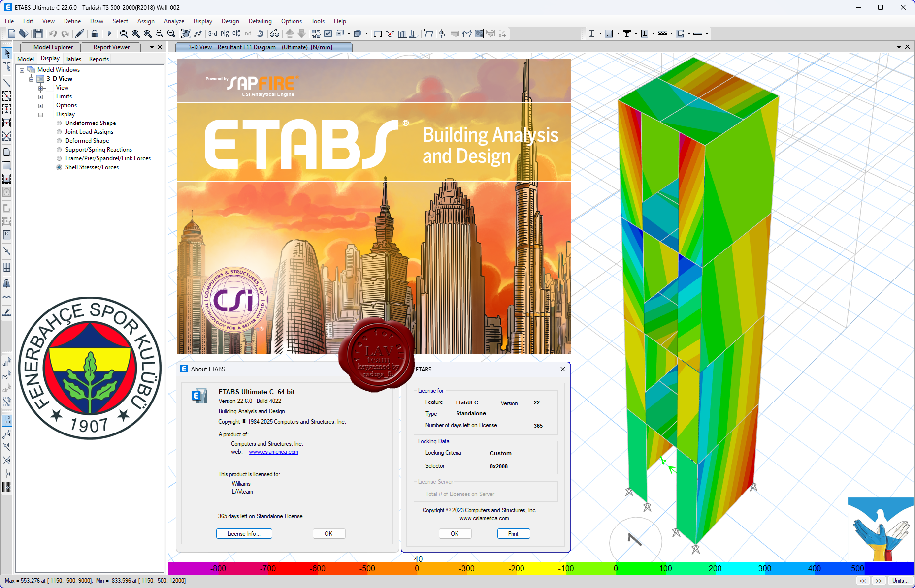Open the Define menu
Image resolution: width=915 pixels, height=588 pixels.
[72, 21]
